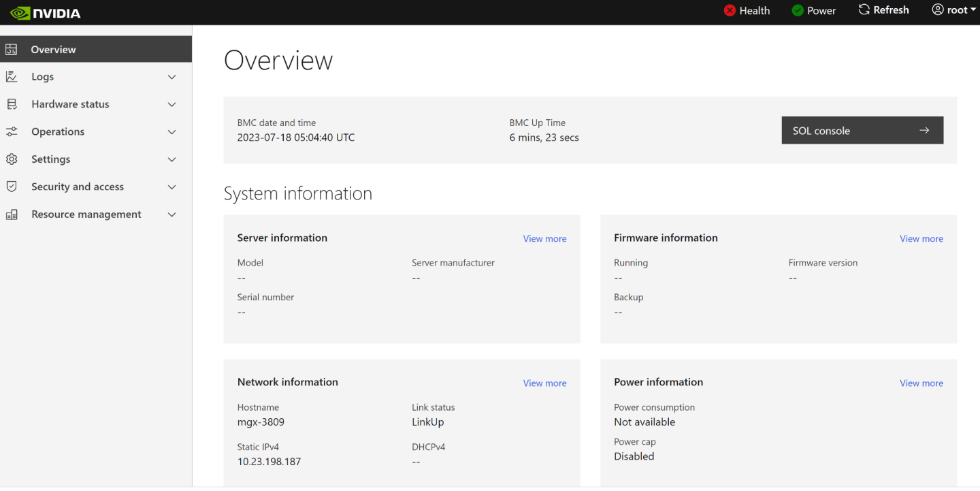Open the Security and access menu
This screenshot has height=491, width=980.
point(78,186)
